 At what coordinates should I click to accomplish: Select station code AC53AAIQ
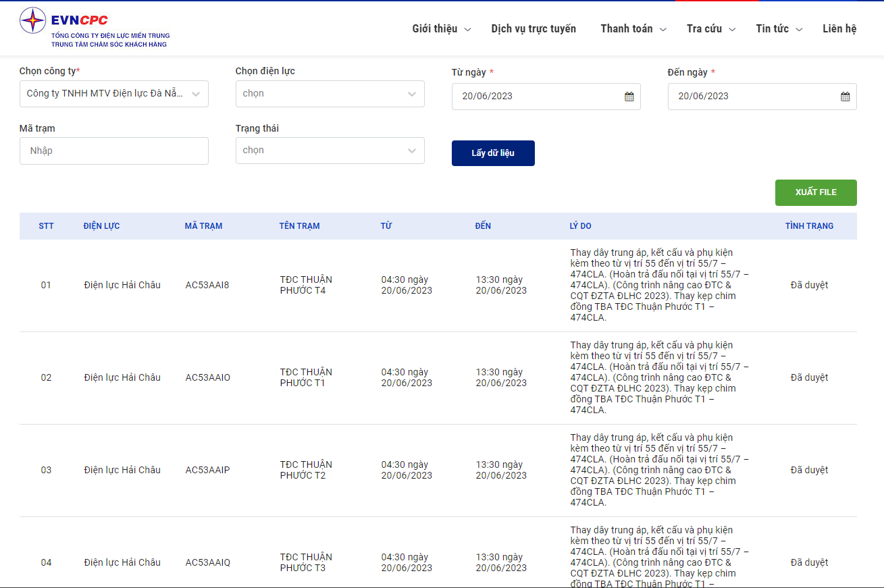[x=208, y=562]
